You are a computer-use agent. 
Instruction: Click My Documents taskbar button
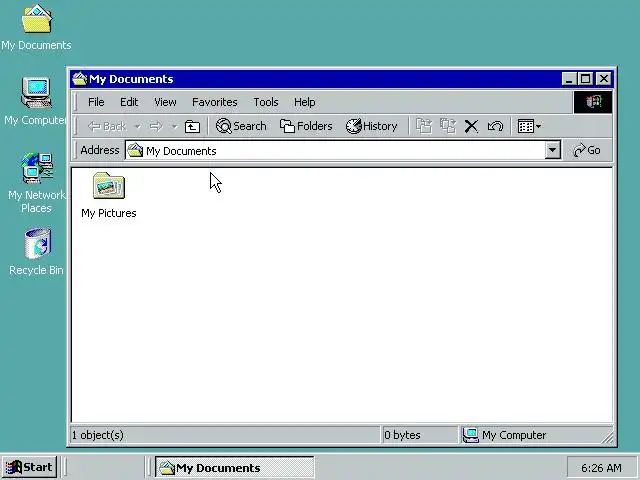tap(234, 467)
